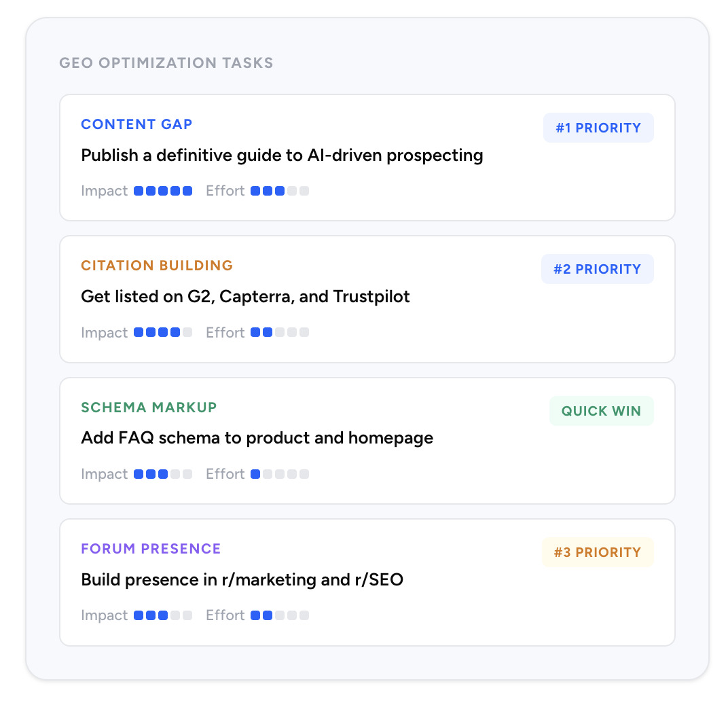
Task: Click the Impact meter on Schema Markup card
Action: (x=163, y=474)
